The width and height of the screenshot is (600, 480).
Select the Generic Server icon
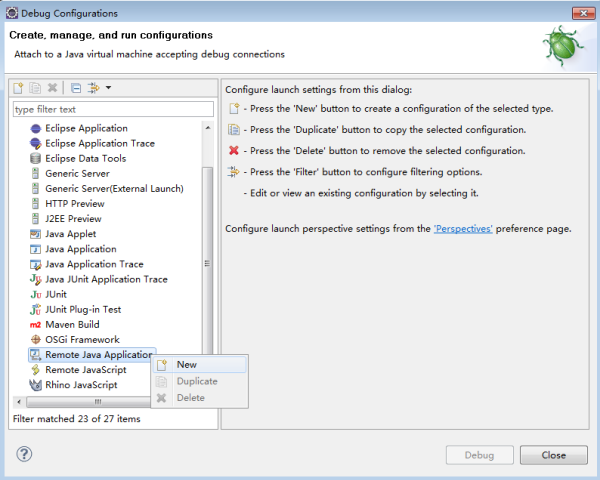click(35, 173)
